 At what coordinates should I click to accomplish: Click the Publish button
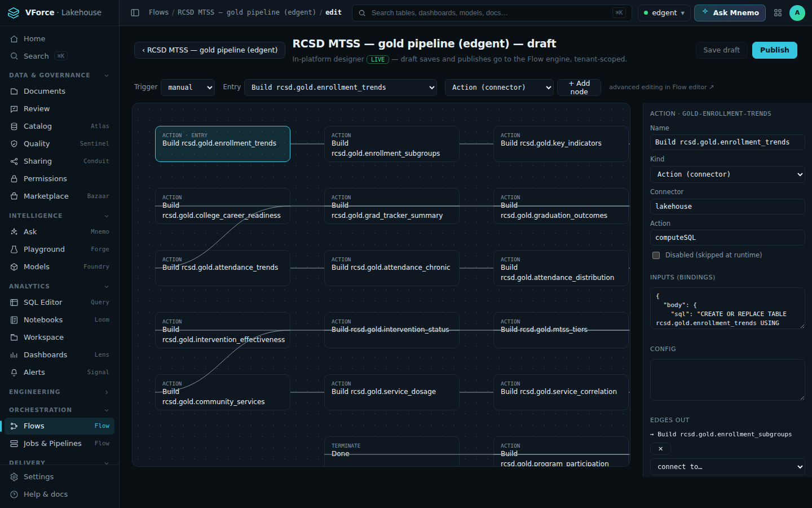click(x=775, y=50)
